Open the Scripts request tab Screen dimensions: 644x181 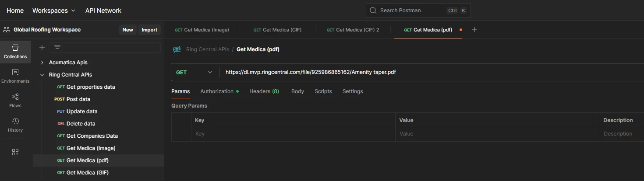coord(323,91)
